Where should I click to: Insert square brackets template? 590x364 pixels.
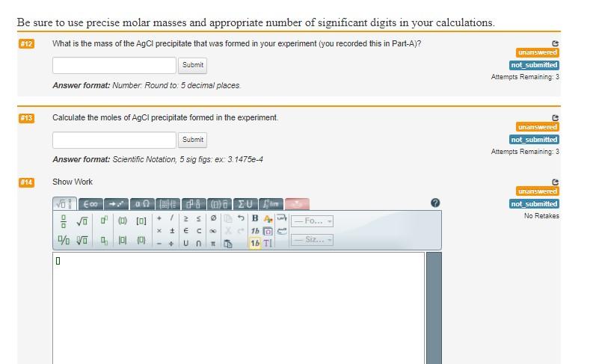pyautogui.click(x=141, y=220)
